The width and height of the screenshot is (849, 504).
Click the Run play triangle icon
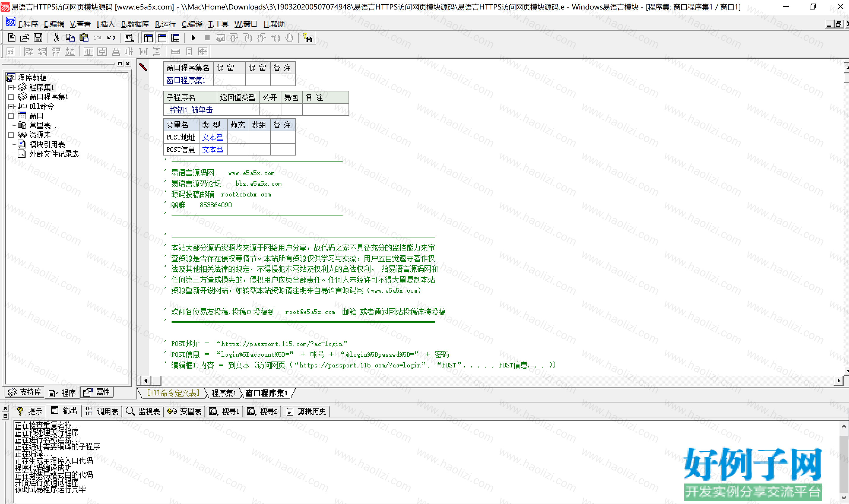tap(193, 38)
